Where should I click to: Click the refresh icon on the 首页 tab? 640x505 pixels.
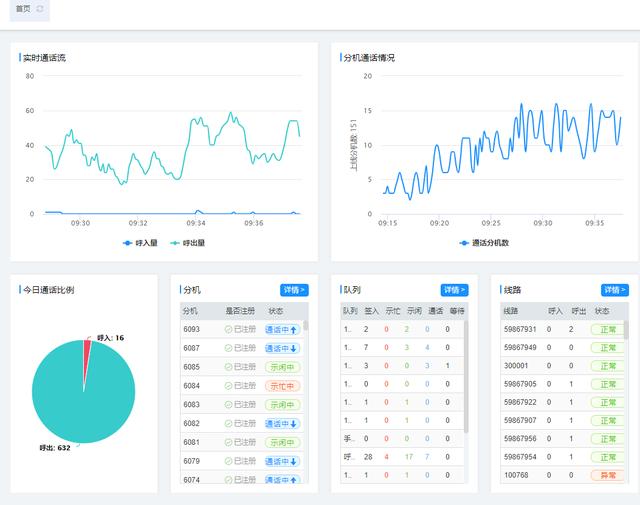40,9
